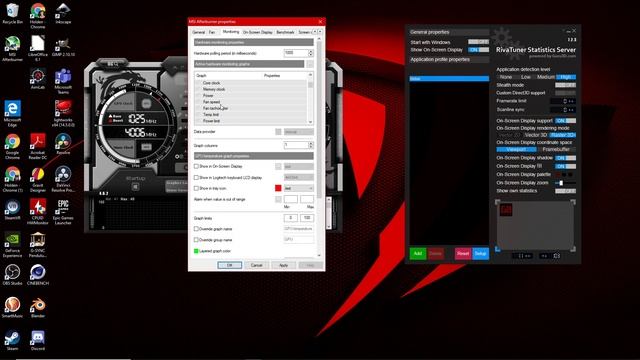Open the Google Chrome desktop shortcut
Screen dimensions: 640x360
point(12,147)
